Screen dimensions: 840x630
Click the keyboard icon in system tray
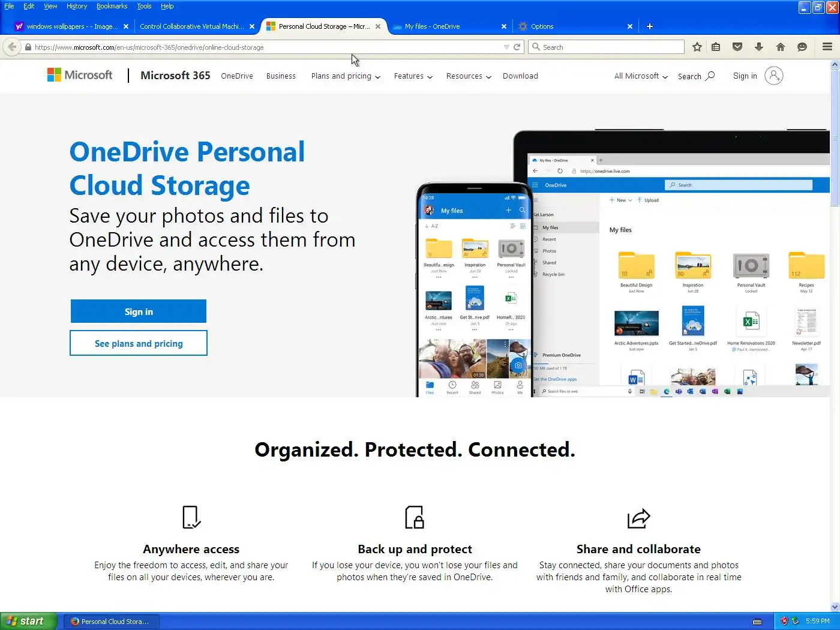(757, 622)
